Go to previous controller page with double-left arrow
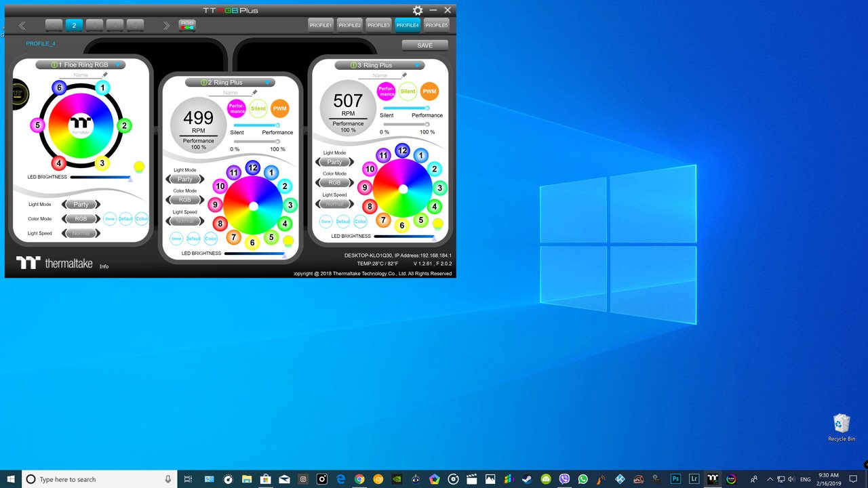This screenshot has height=488, width=868. 22,26
